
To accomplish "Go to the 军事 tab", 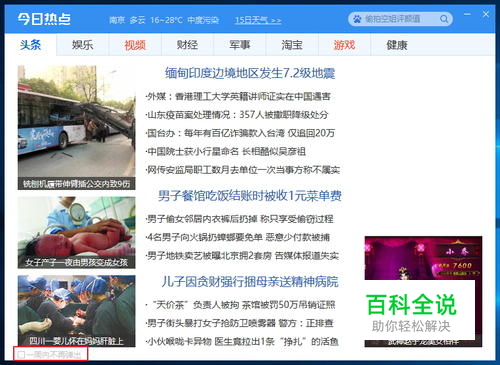I will pyautogui.click(x=240, y=45).
